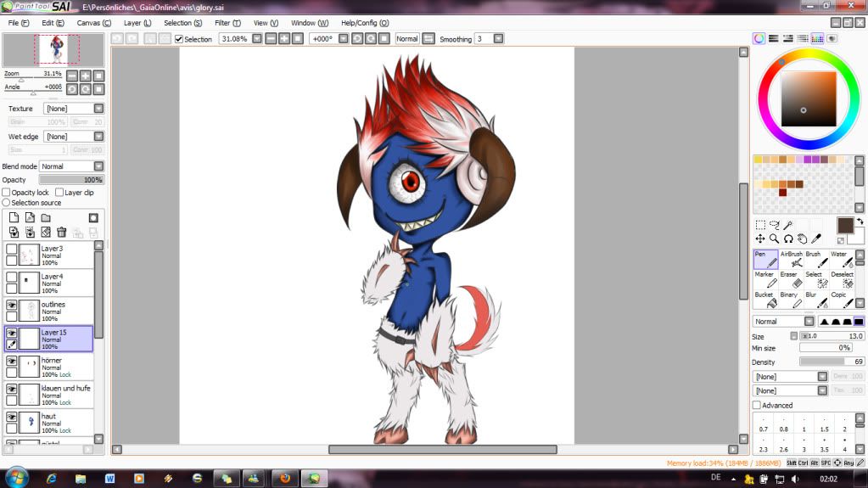Select the Bucket tool
Viewport: 868px width, 488px height.
(765, 300)
